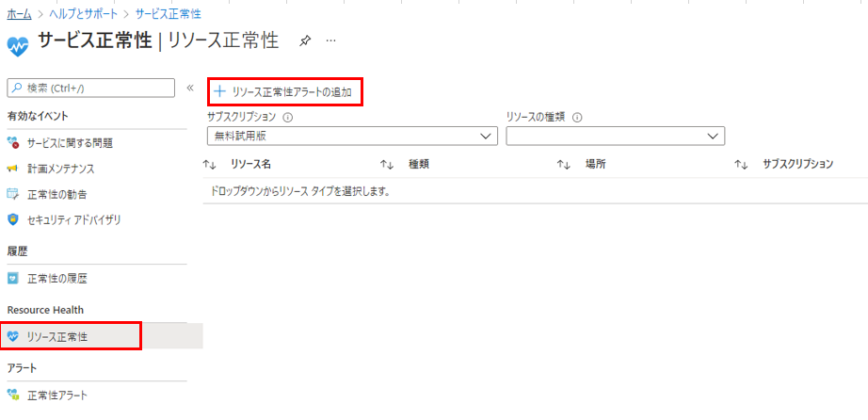Pin the page with the pushpin icon

pyautogui.click(x=304, y=41)
